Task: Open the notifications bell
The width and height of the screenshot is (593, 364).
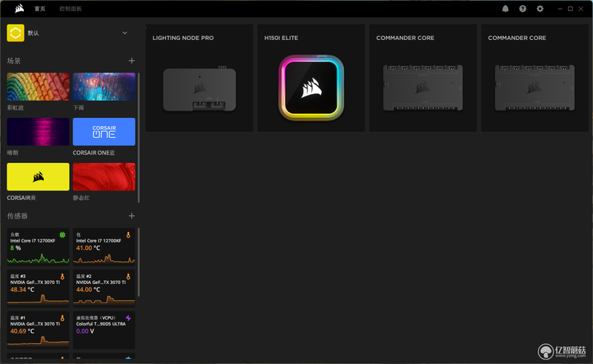Action: [x=506, y=9]
